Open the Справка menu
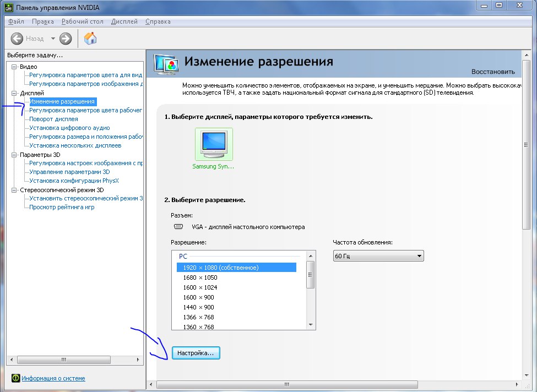The height and width of the screenshot is (392, 537). pos(158,21)
